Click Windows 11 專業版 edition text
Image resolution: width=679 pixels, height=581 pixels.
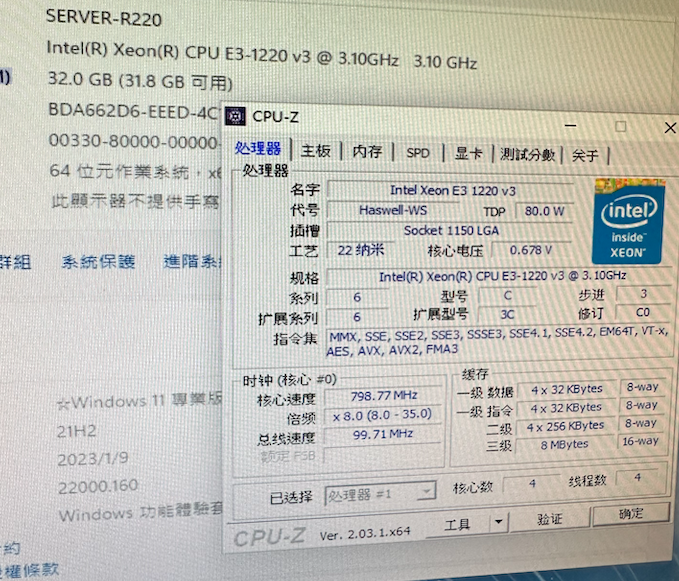click(x=139, y=401)
